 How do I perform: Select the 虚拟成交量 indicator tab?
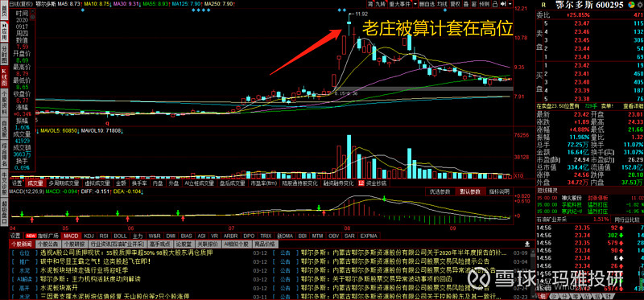(97, 183)
